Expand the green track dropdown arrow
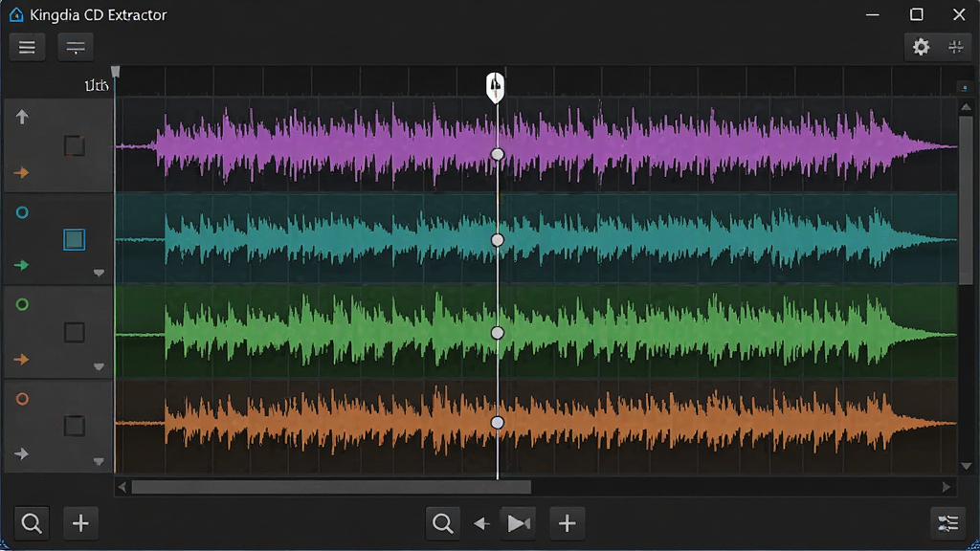Image resolution: width=980 pixels, height=551 pixels. [99, 366]
